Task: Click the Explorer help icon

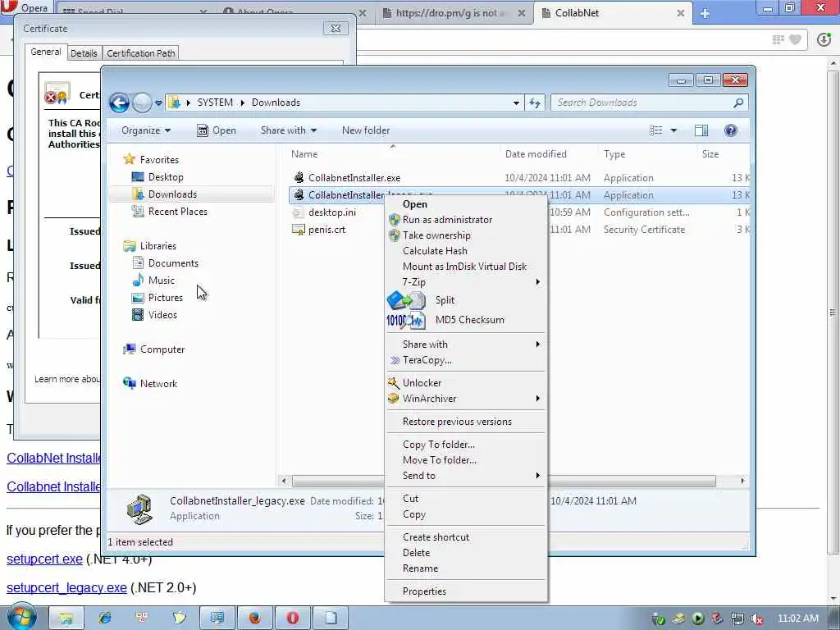Action: click(730, 130)
